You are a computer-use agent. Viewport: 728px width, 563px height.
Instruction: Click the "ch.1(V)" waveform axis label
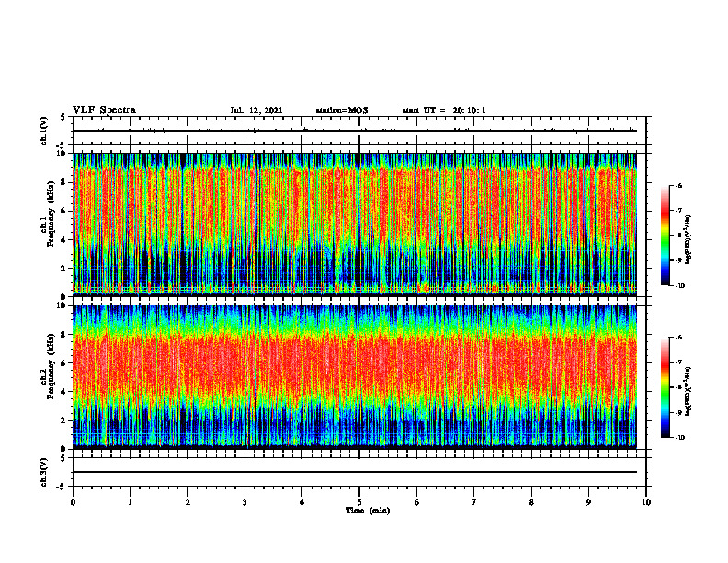[44, 131]
